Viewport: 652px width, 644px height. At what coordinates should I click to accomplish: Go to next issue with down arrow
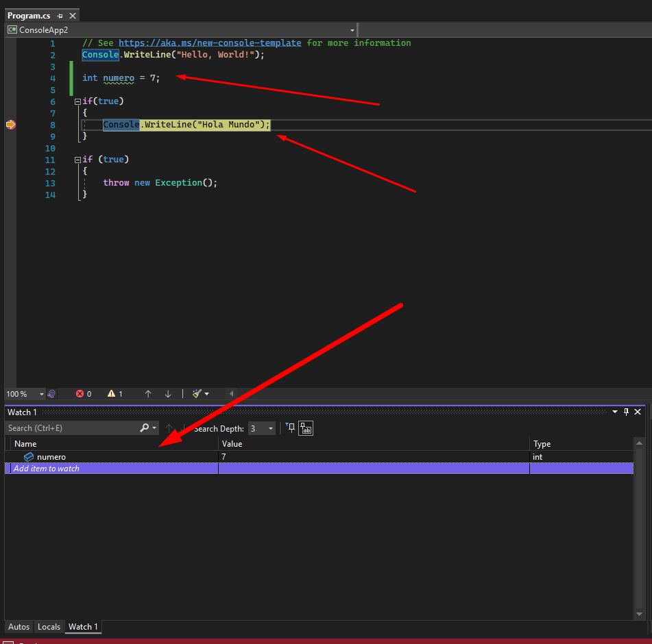pyautogui.click(x=168, y=394)
